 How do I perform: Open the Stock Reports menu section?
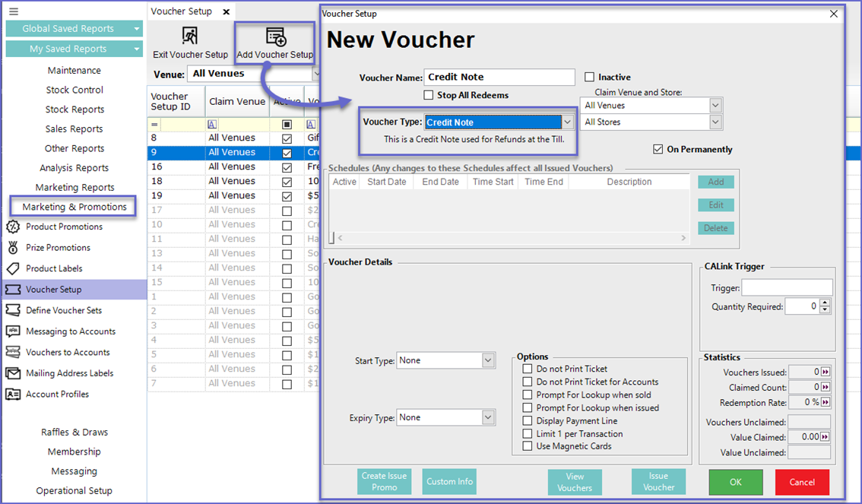74,109
